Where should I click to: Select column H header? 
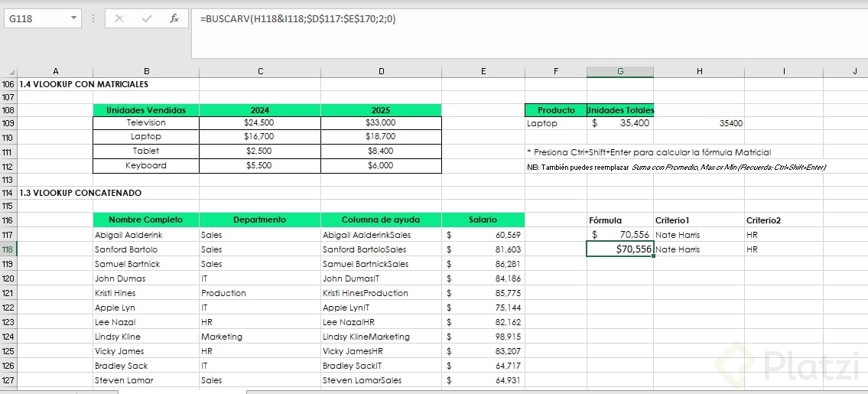click(699, 71)
